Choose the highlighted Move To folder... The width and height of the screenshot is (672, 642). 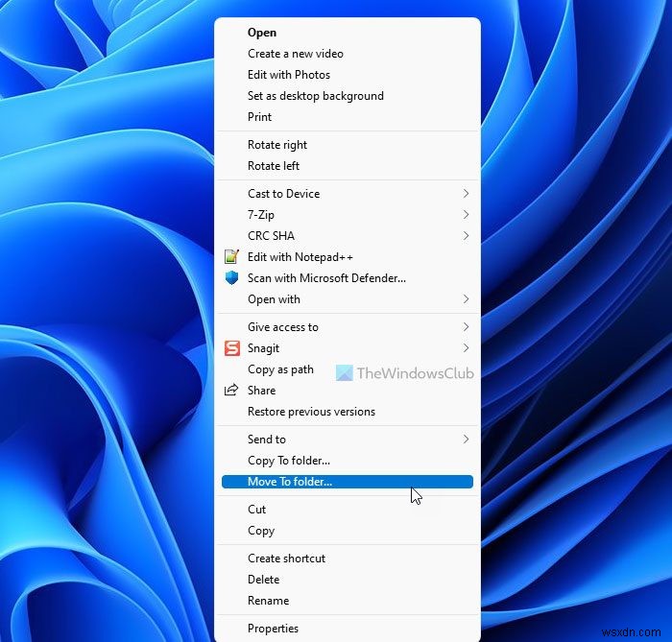pyautogui.click(x=348, y=482)
